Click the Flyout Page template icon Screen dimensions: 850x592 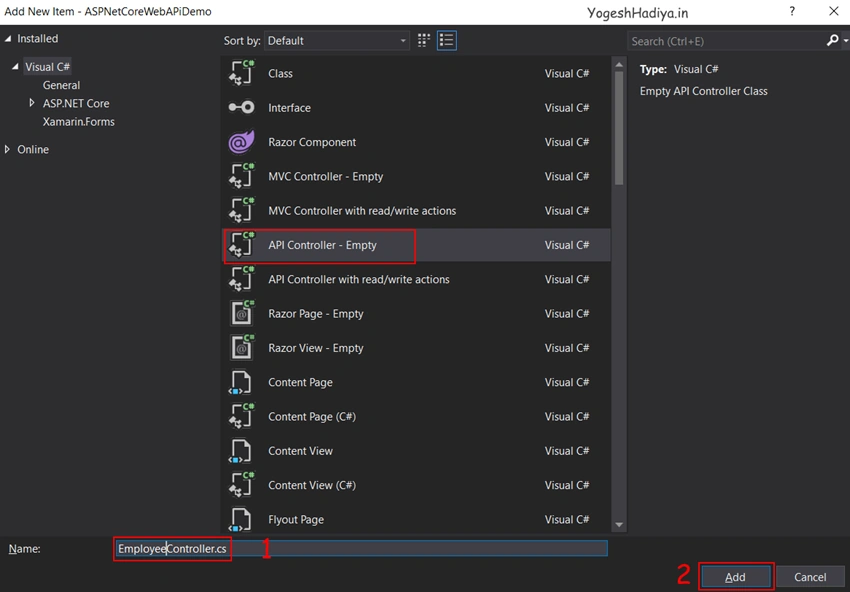(241, 519)
